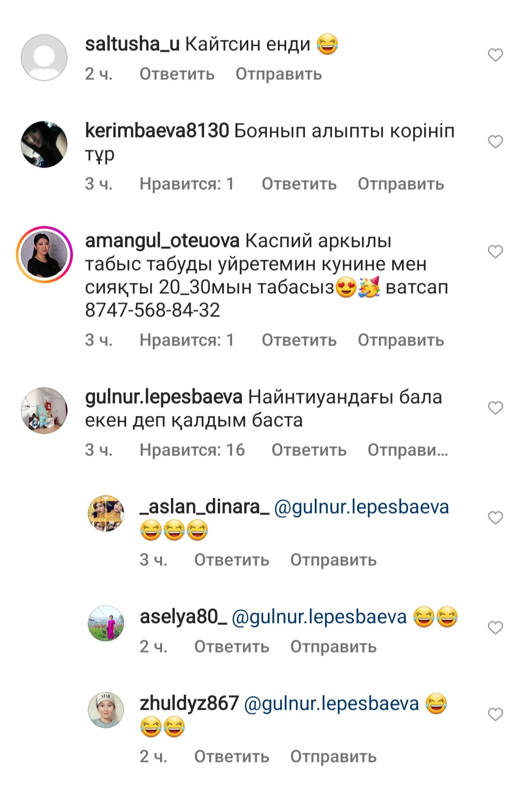This screenshot has width=532, height=791.
Task: Like amangul_oteuova's comment heart
Action: coord(495,252)
